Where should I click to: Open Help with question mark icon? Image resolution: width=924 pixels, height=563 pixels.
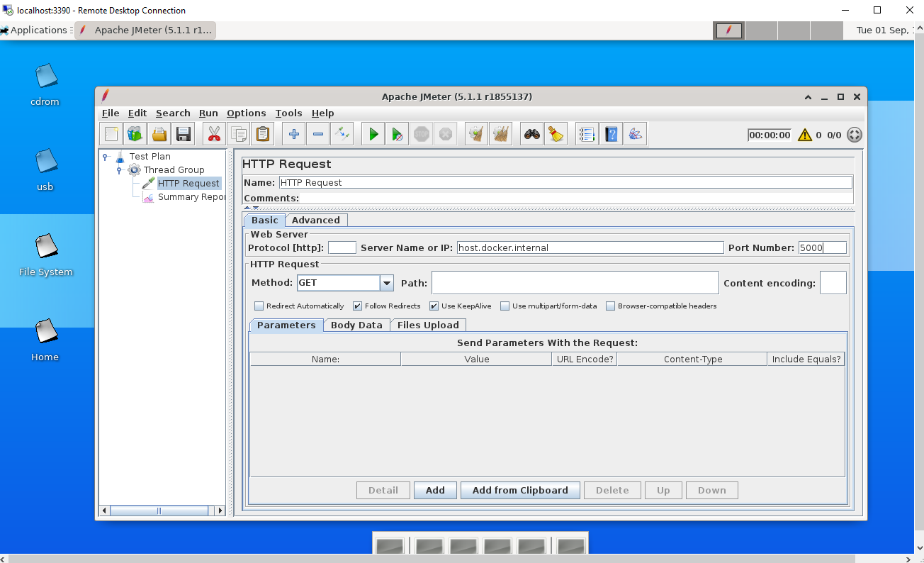pyautogui.click(x=611, y=134)
